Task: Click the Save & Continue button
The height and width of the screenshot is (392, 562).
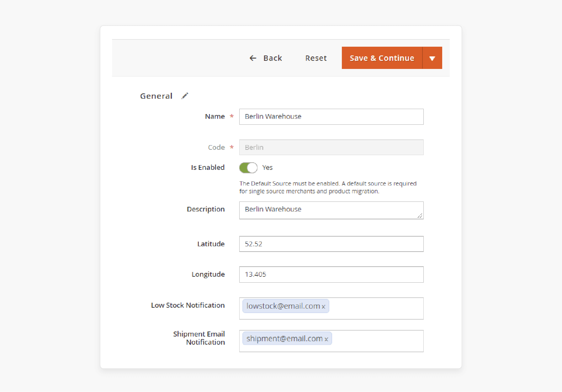Action: (382, 58)
